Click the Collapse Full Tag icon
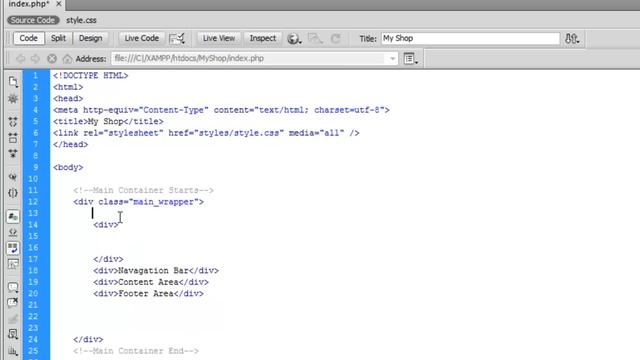The width and height of the screenshot is (640, 360). coord(13,122)
